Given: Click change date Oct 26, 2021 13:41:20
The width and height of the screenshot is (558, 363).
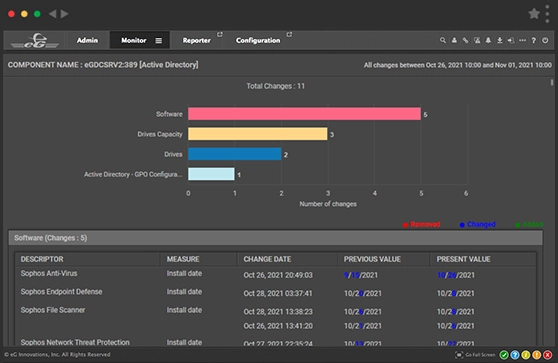Looking at the screenshot, I should [278, 326].
